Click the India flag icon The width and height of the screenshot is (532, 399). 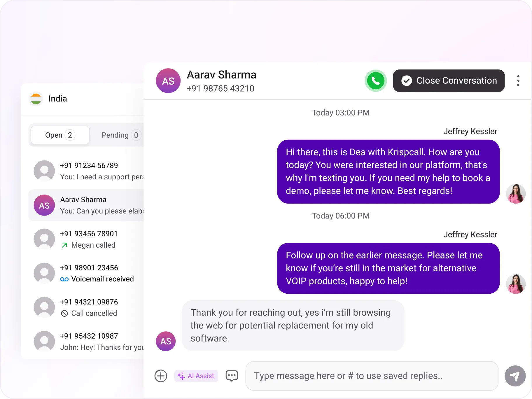pos(36,99)
